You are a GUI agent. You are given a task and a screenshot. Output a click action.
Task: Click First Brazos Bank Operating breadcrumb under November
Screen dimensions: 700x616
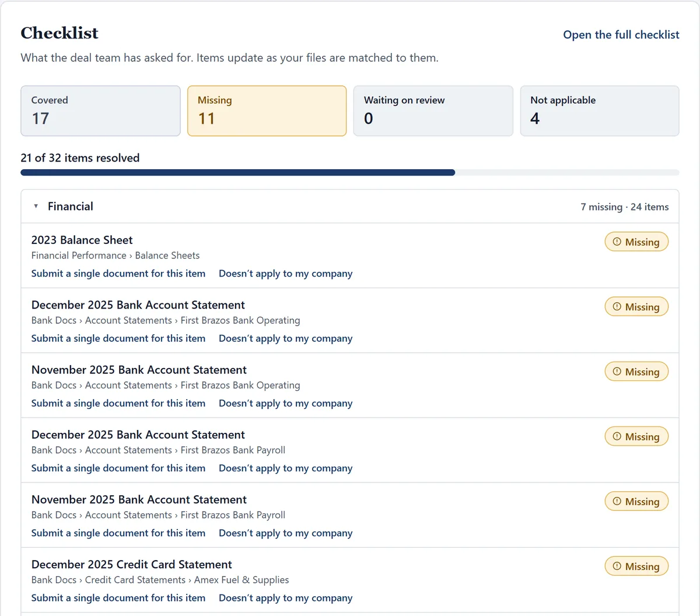(240, 385)
